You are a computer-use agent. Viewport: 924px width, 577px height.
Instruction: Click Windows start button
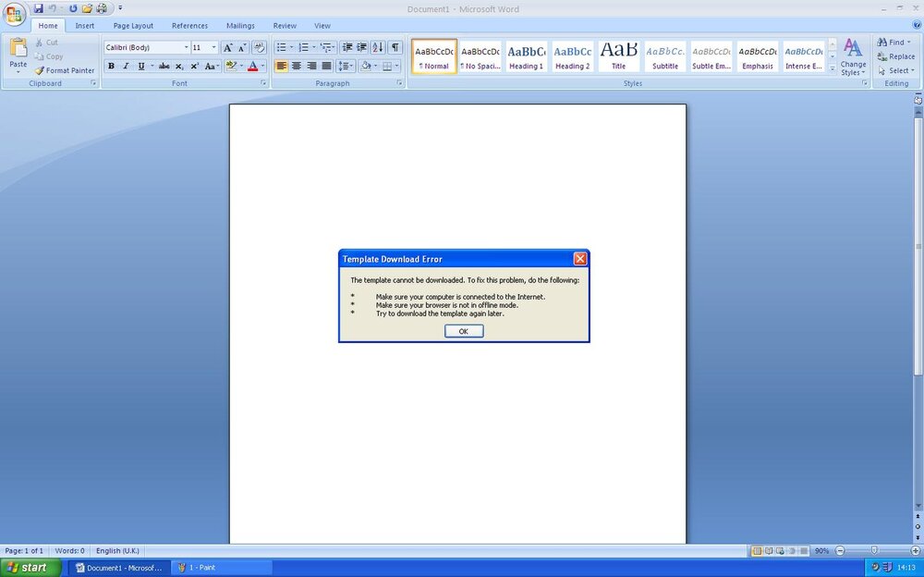coord(30,568)
